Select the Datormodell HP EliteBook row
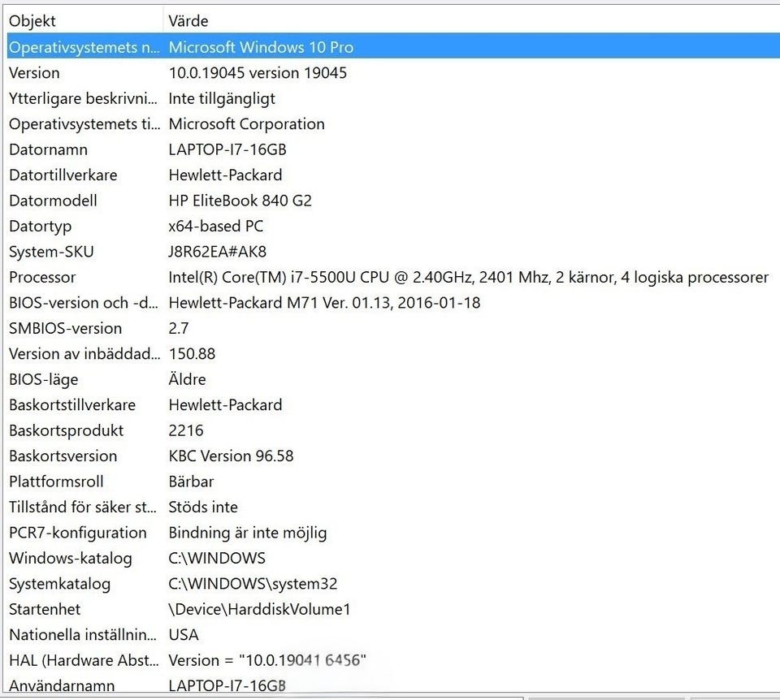 240,201
